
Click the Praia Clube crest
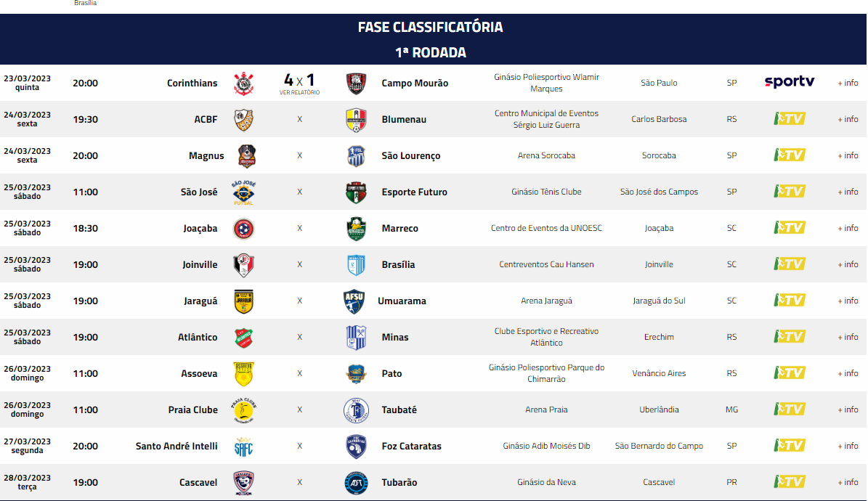[x=243, y=410]
